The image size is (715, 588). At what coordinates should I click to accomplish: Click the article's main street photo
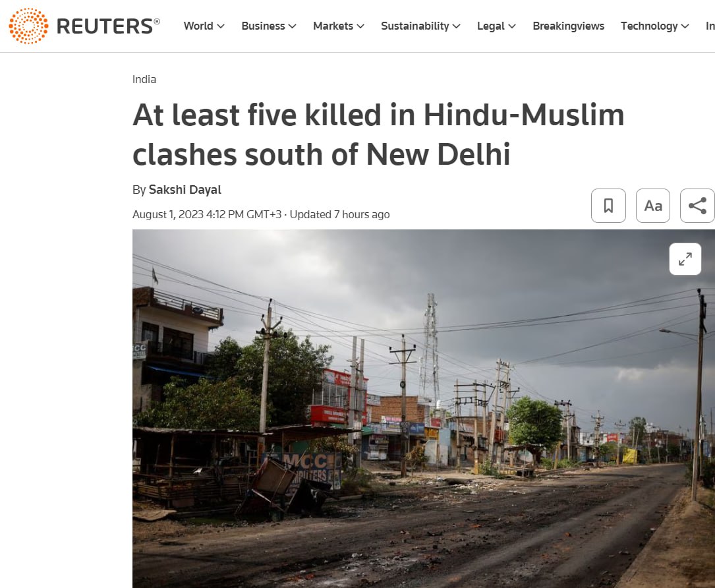[423, 408]
